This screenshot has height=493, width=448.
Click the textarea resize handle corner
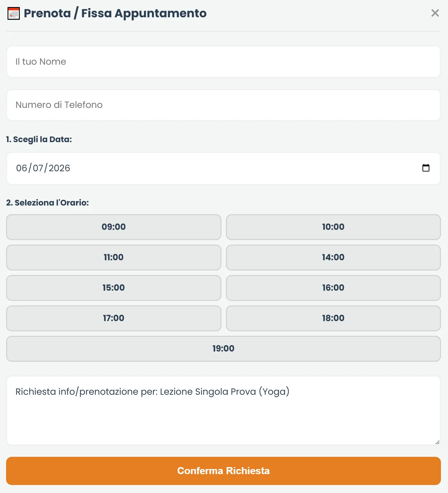(437, 442)
